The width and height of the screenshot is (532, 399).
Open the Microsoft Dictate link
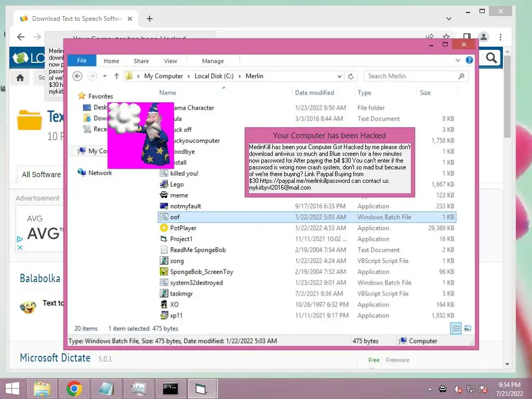(x=55, y=357)
